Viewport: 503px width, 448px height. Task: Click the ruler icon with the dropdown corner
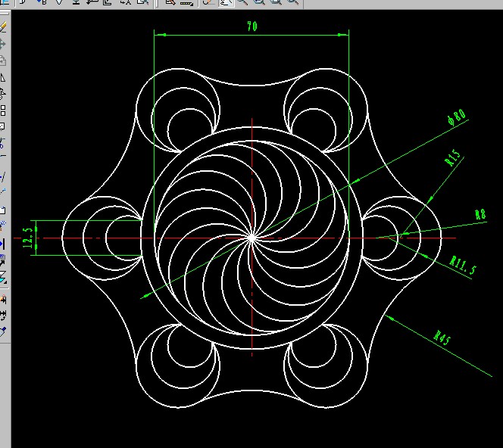pos(186,2)
